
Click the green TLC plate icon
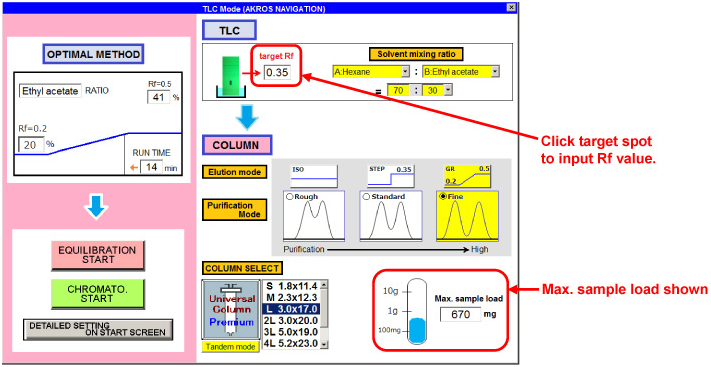232,76
